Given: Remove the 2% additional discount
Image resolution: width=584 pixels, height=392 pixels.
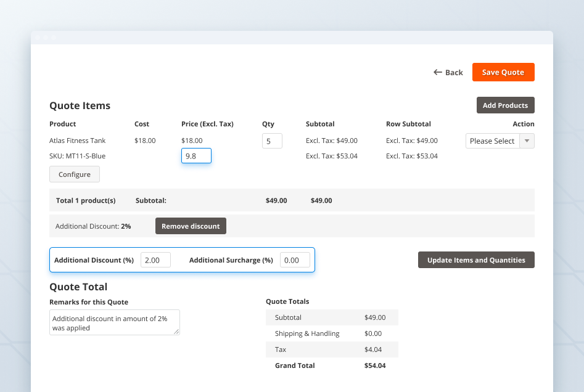Looking at the screenshot, I should (x=191, y=226).
